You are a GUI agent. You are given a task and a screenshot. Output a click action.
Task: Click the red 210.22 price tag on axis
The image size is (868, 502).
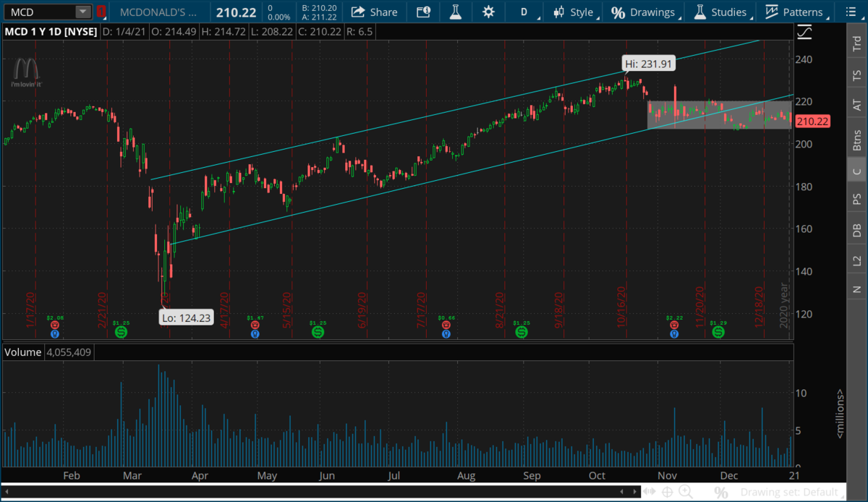point(814,122)
